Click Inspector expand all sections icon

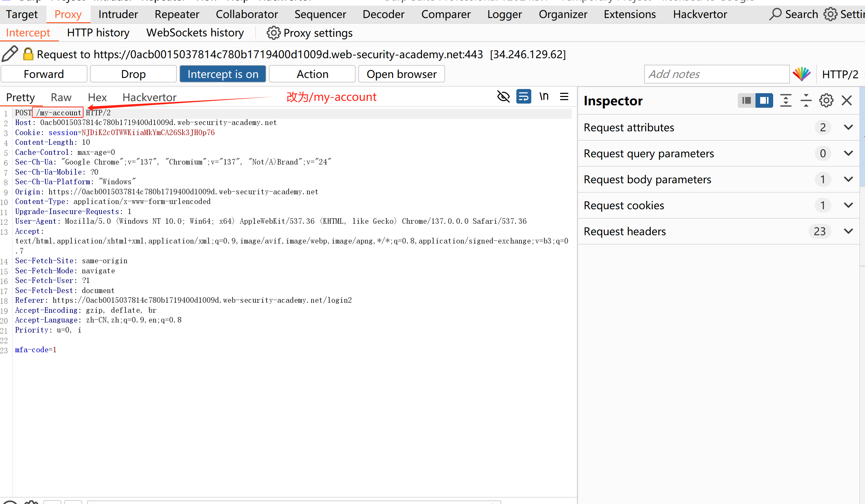point(786,100)
